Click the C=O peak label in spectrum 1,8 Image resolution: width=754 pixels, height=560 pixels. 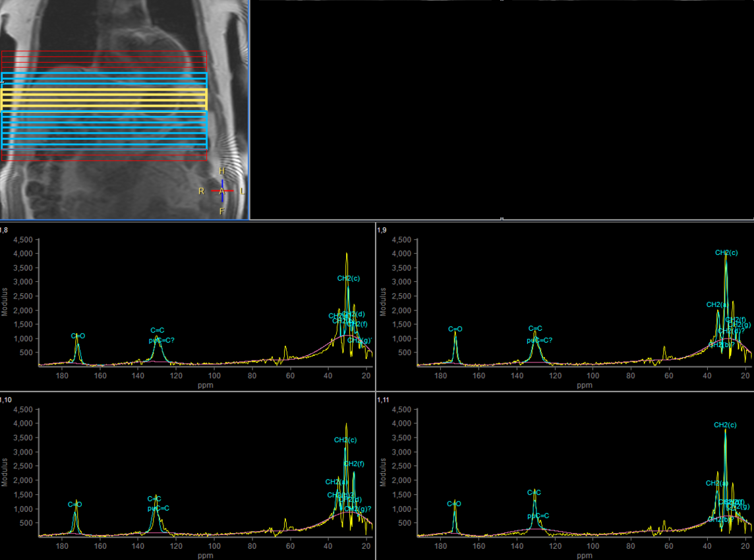[78, 336]
